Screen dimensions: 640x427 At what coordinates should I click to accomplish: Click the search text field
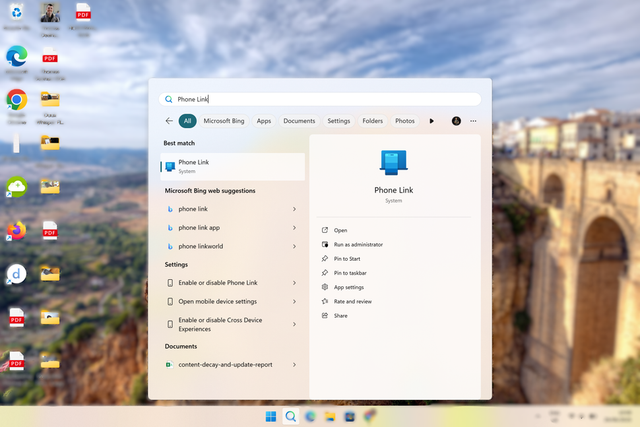320,99
